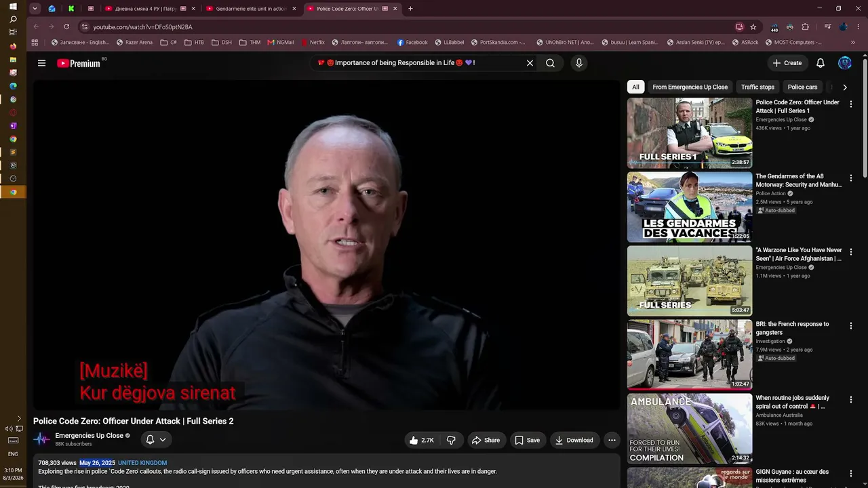Image resolution: width=868 pixels, height=488 pixels.
Task: Reload the page with refresh button
Action: pos(66,27)
